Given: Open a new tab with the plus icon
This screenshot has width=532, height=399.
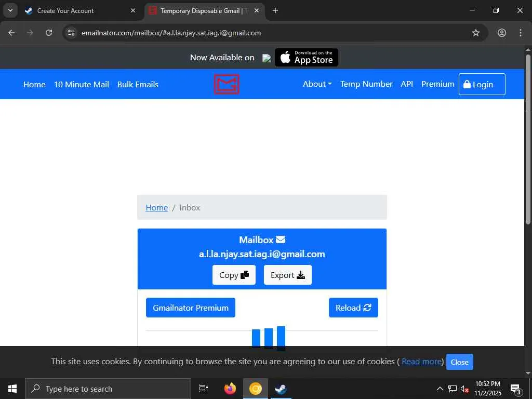Looking at the screenshot, I should coord(275,11).
